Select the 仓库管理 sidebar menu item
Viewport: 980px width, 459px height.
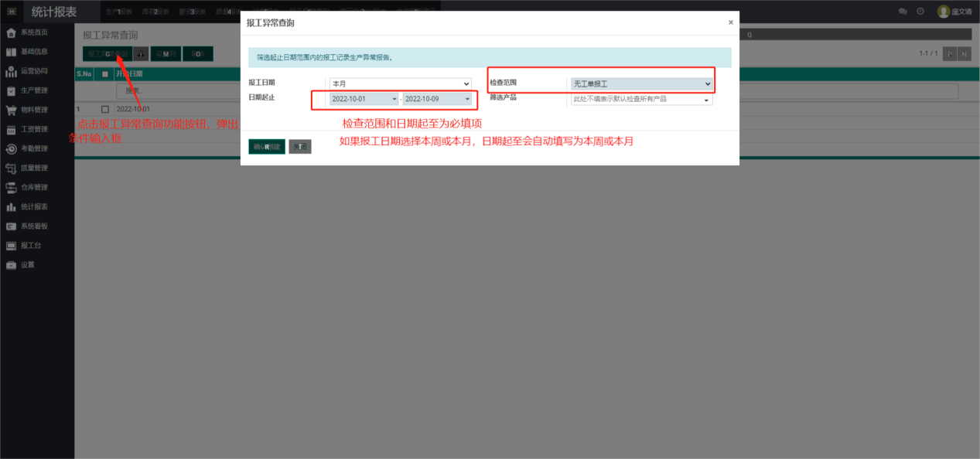point(34,187)
